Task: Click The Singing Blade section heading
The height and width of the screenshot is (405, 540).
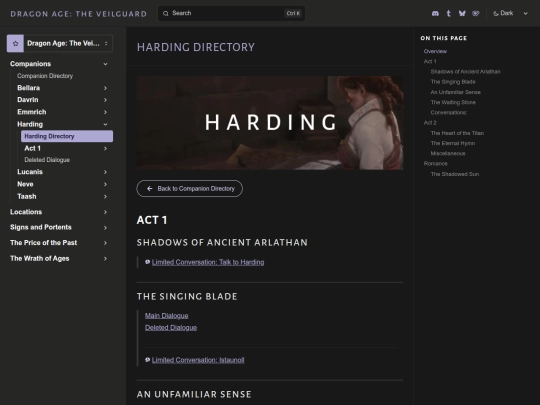Action: click(x=187, y=297)
